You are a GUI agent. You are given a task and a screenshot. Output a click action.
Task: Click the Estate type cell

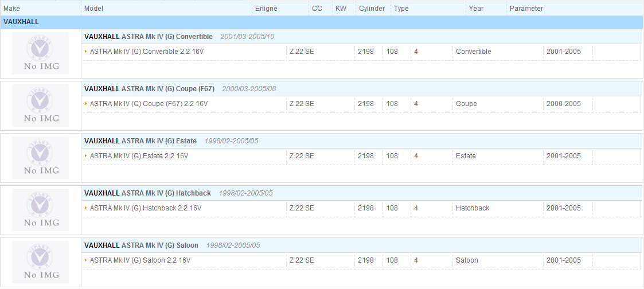[x=466, y=156]
